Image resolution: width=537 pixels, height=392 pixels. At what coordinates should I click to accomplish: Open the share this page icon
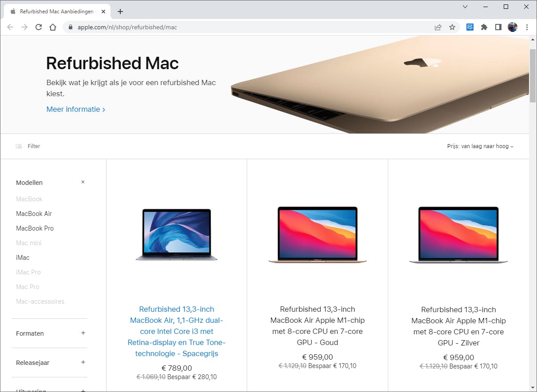pos(438,27)
